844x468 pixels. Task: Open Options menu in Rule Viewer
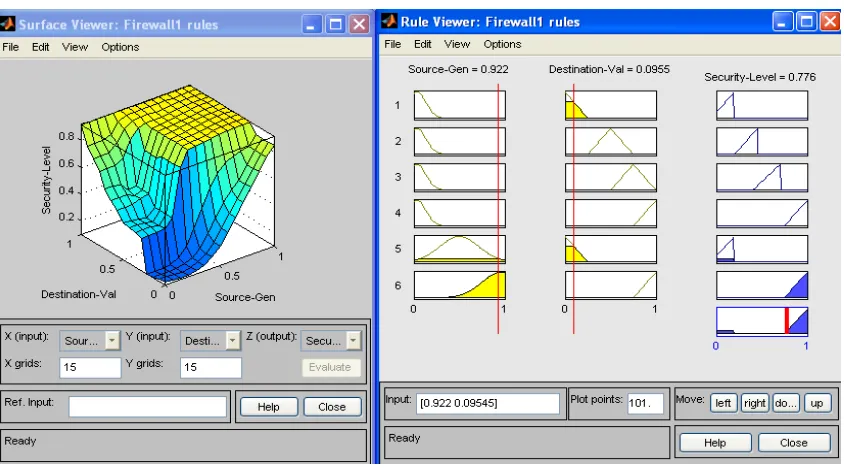[x=502, y=44]
